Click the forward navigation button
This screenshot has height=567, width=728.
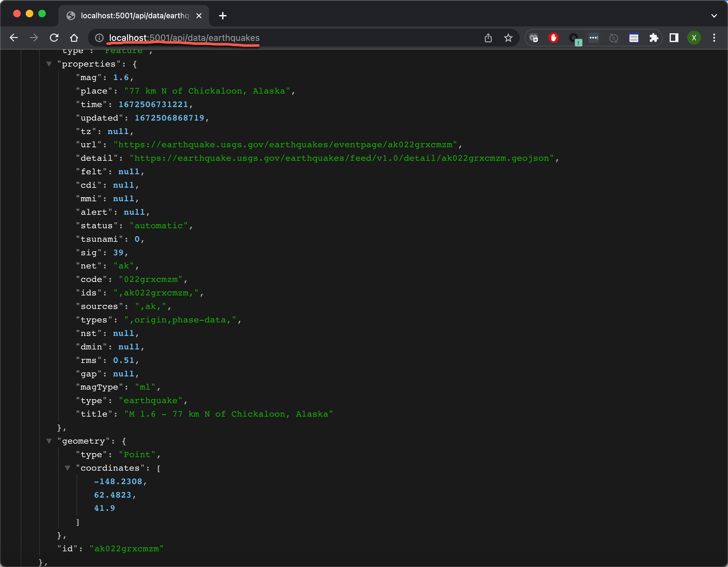coord(34,38)
